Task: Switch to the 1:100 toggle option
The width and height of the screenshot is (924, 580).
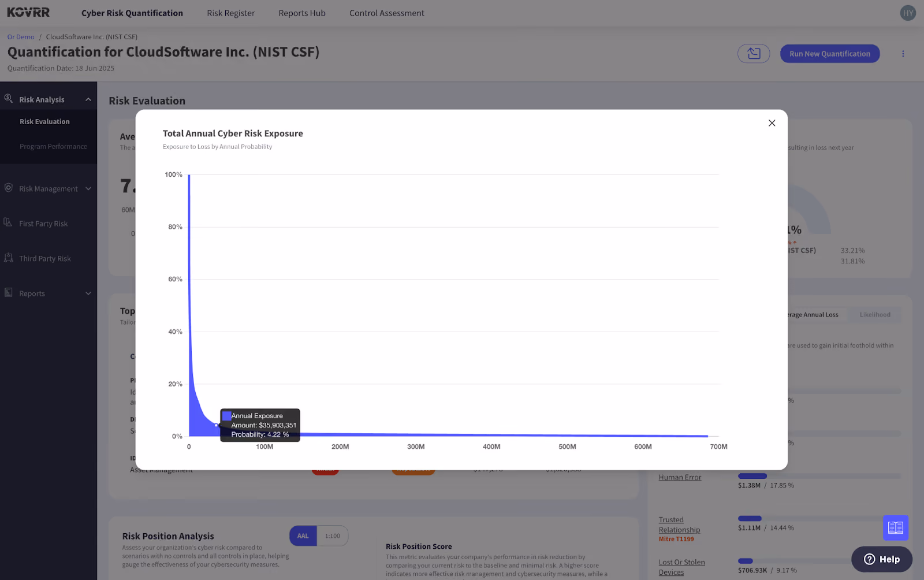Action: (x=333, y=536)
